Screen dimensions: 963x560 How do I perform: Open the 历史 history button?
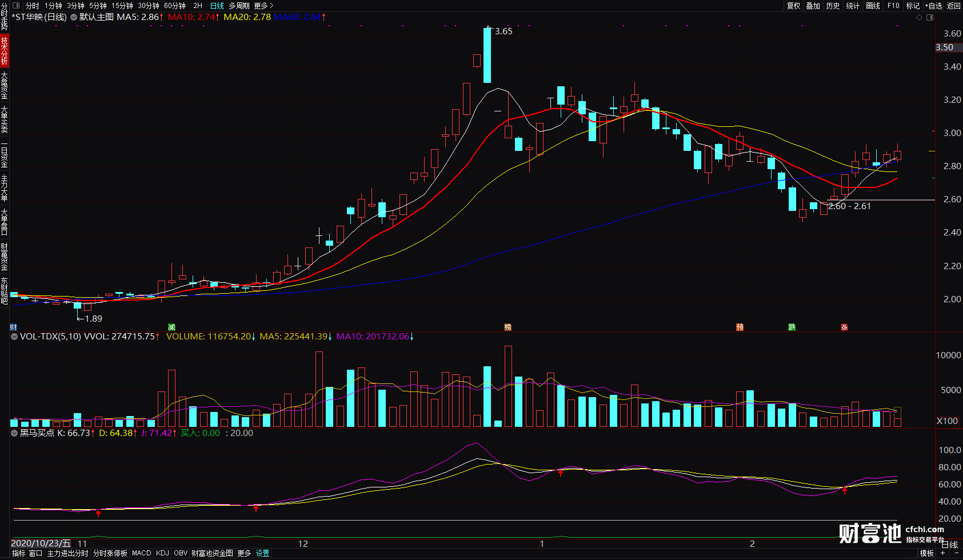[x=833, y=6]
